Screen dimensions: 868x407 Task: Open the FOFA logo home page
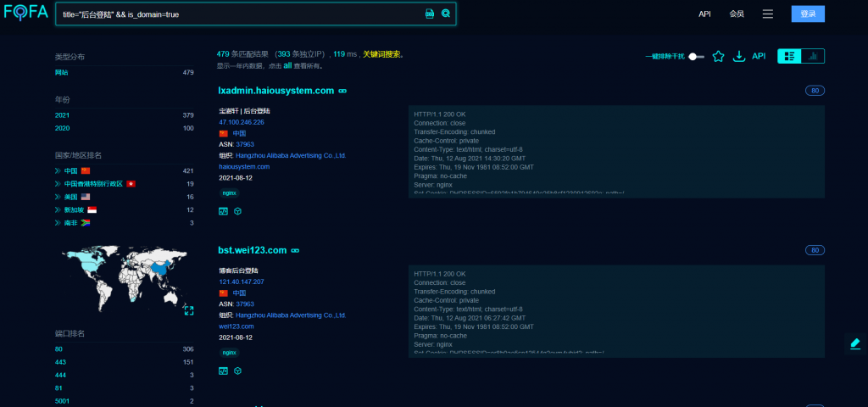point(26,13)
